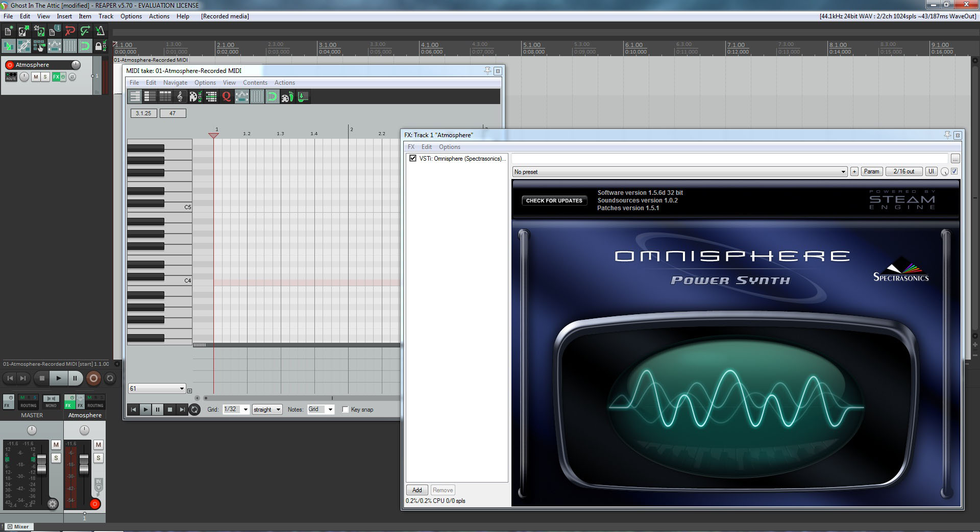Click the plus save preset button
The width and height of the screenshot is (980, 532).
click(854, 172)
